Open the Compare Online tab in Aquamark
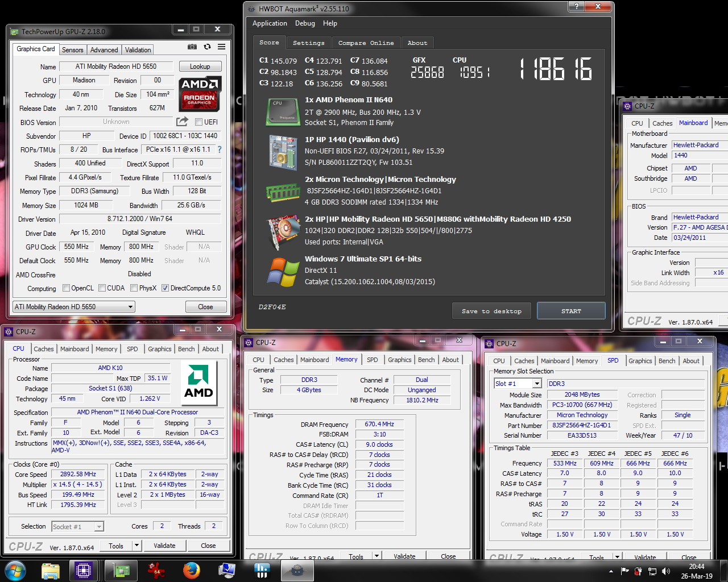Viewport: 728px width, 582px height. click(366, 43)
